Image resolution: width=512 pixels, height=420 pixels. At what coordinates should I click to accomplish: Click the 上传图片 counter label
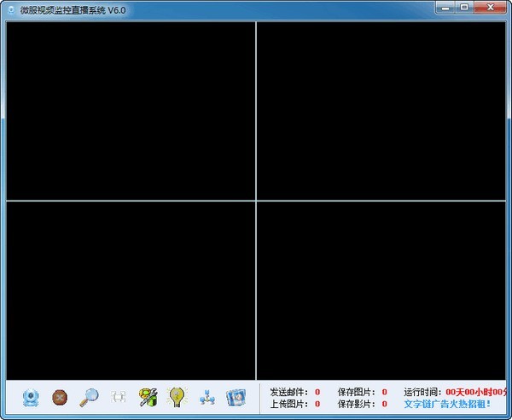point(288,404)
